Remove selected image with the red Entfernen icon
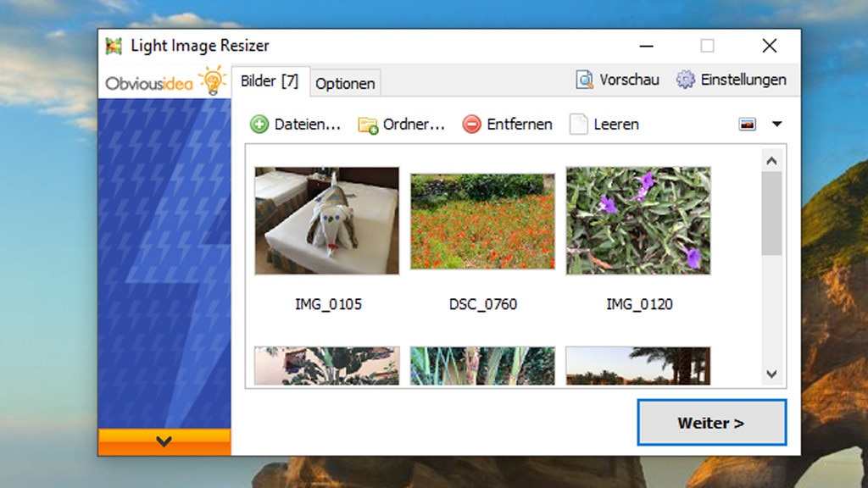 [472, 124]
